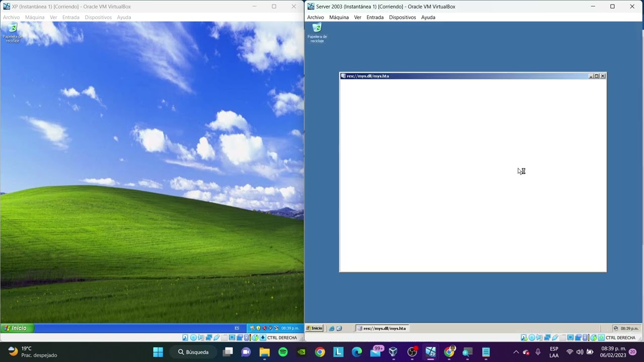The height and width of the screenshot is (362, 644).
Task: Click ESP LAA language indicator on host taskbar
Action: coord(554,352)
